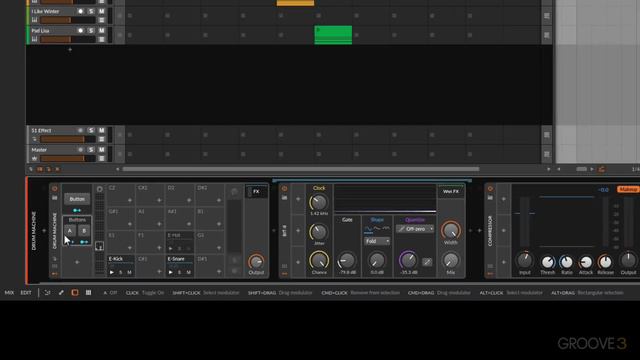Click the horizontal arranger scrollbar
640x360 pixels.
click(301, 169)
